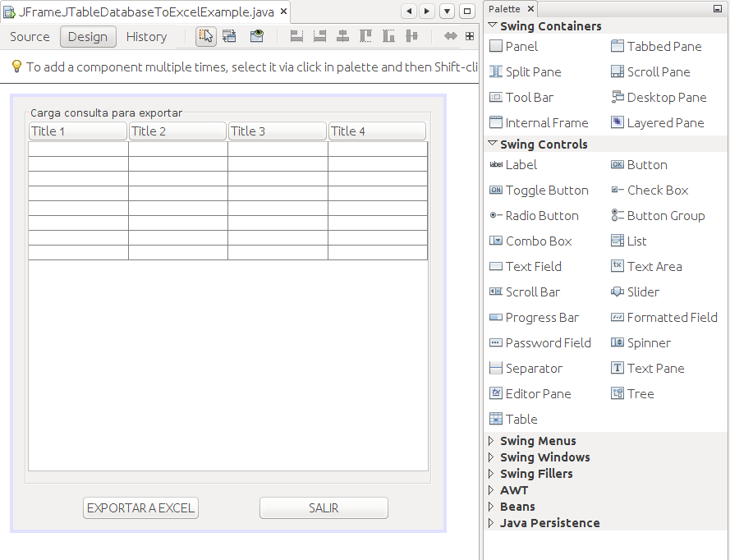Select the Slider palette item
Image resolution: width=730 pixels, height=560 pixels.
pos(641,291)
